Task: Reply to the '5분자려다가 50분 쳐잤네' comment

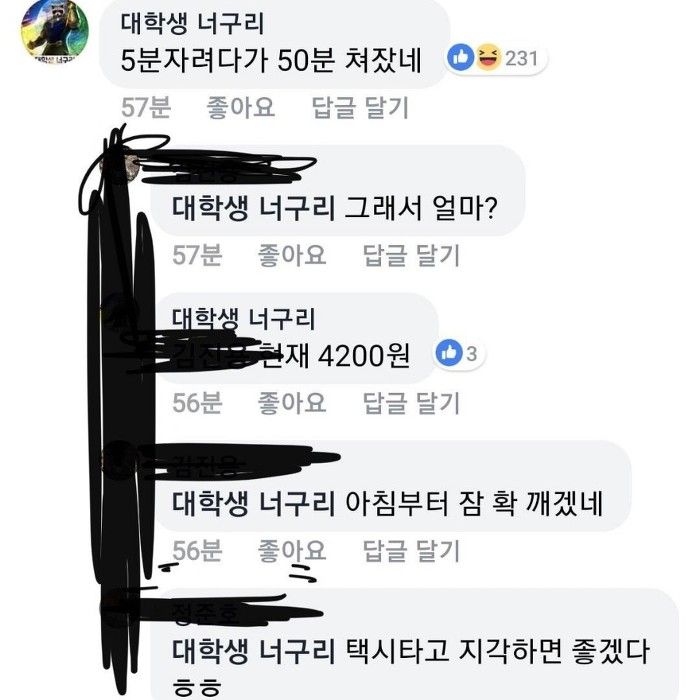Action: [360, 108]
